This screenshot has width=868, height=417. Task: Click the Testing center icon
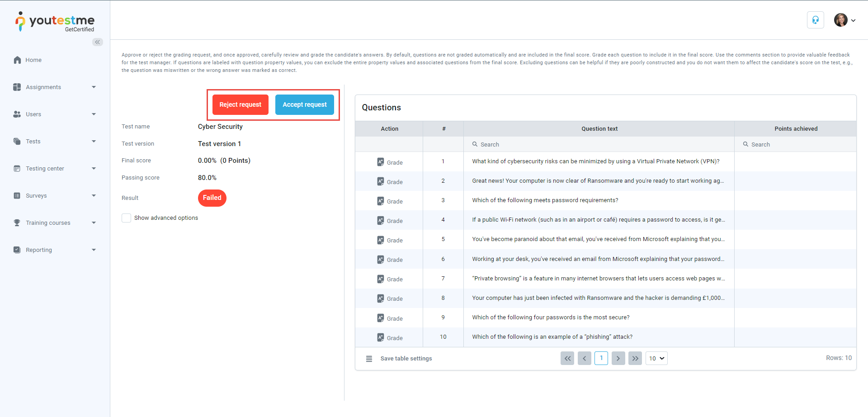click(x=17, y=168)
